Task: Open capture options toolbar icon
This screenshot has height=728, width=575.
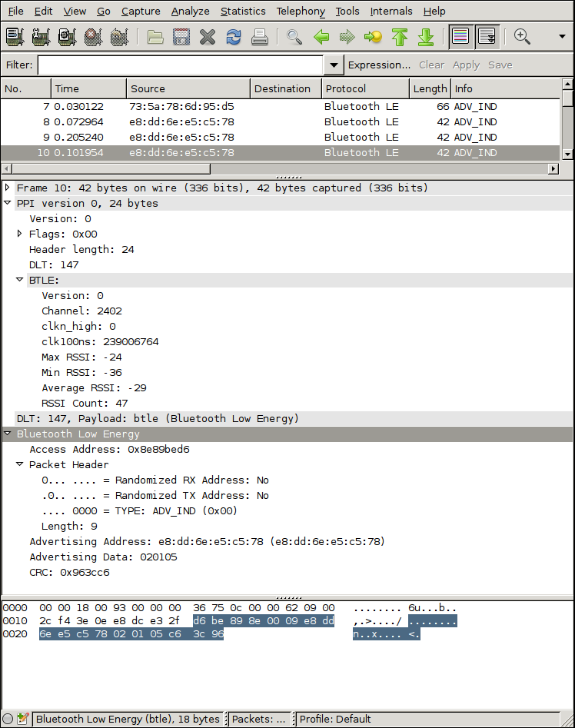Action: coord(41,37)
